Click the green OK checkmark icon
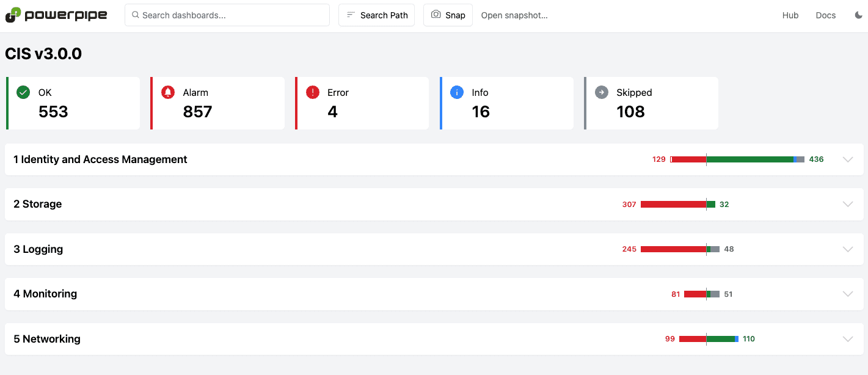The width and height of the screenshot is (868, 375). point(23,92)
